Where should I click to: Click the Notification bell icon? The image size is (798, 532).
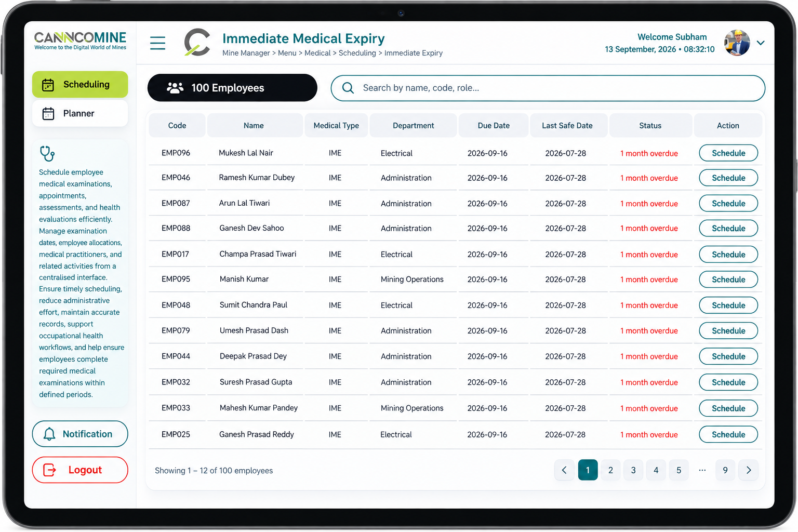coord(49,434)
